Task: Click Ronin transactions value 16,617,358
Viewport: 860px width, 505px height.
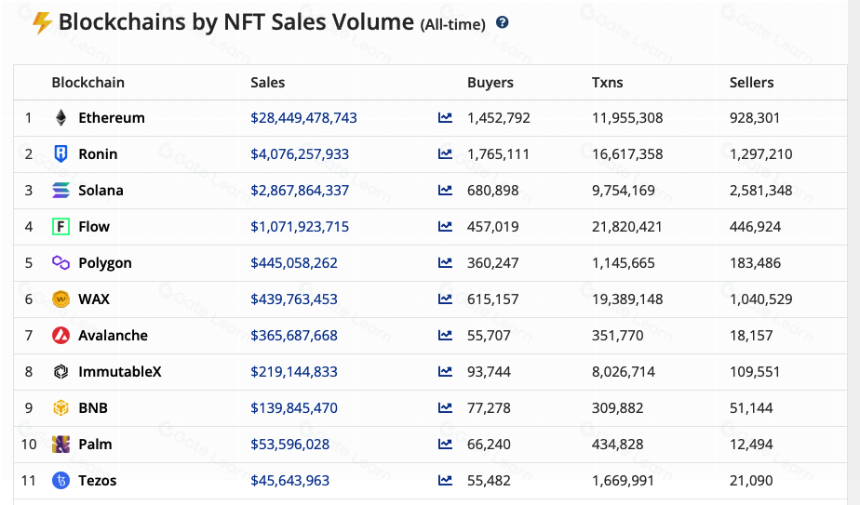Action: click(627, 154)
